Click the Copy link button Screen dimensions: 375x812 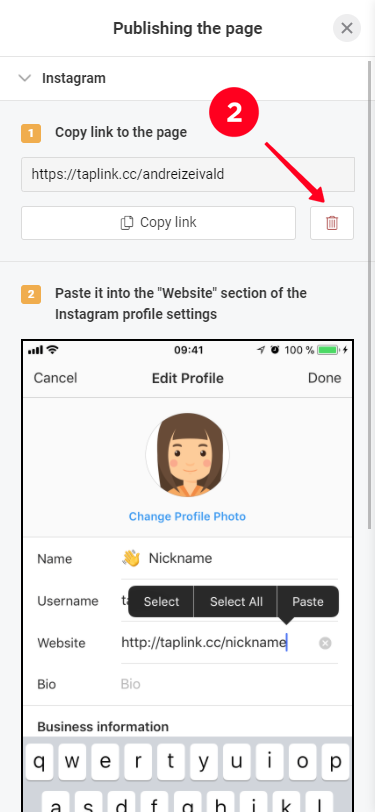point(158,223)
